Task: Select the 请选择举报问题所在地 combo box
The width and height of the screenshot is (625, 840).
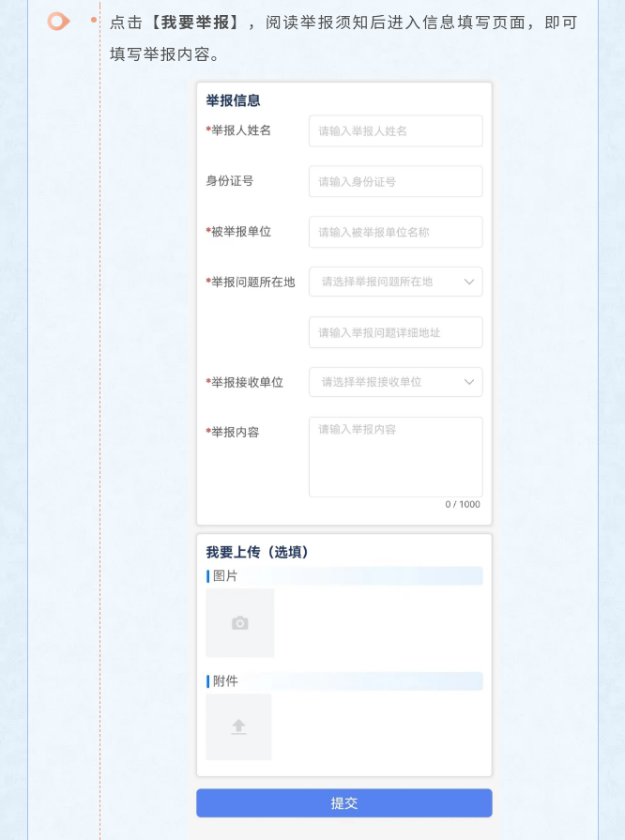Action: click(396, 282)
